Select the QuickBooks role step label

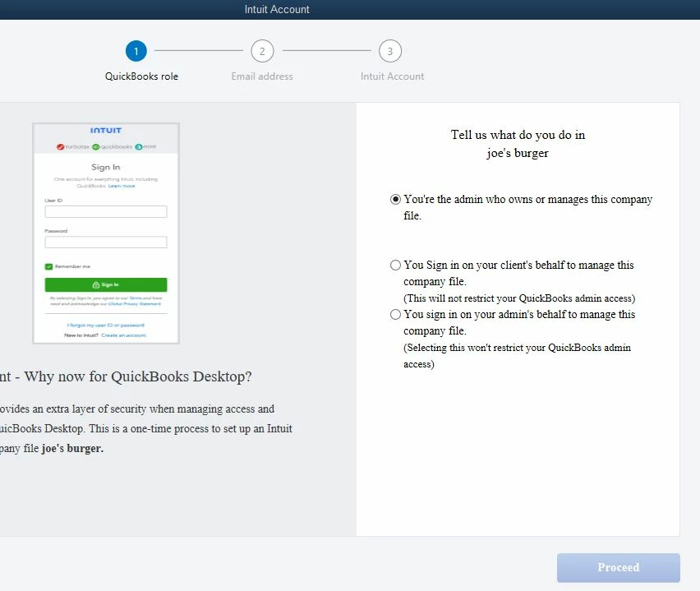(141, 76)
